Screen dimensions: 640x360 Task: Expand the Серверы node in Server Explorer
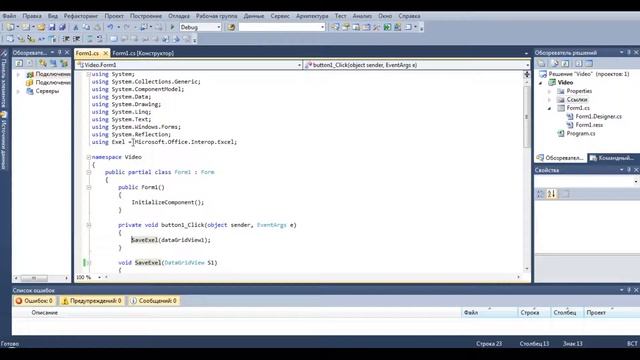(x=18, y=91)
